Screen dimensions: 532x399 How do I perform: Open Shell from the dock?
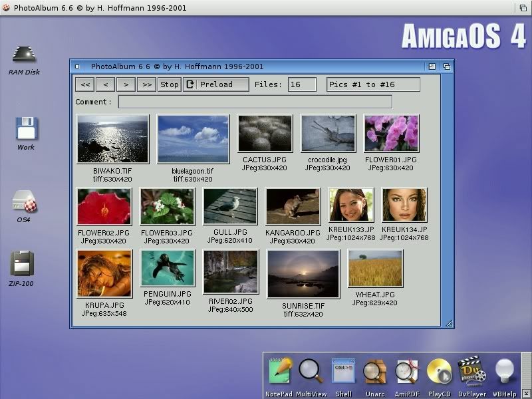pyautogui.click(x=343, y=372)
